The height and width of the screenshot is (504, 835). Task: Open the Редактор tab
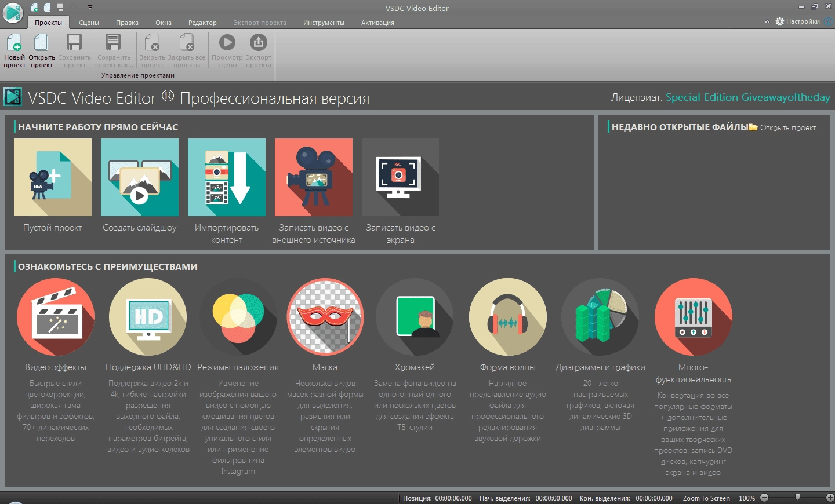pyautogui.click(x=202, y=23)
